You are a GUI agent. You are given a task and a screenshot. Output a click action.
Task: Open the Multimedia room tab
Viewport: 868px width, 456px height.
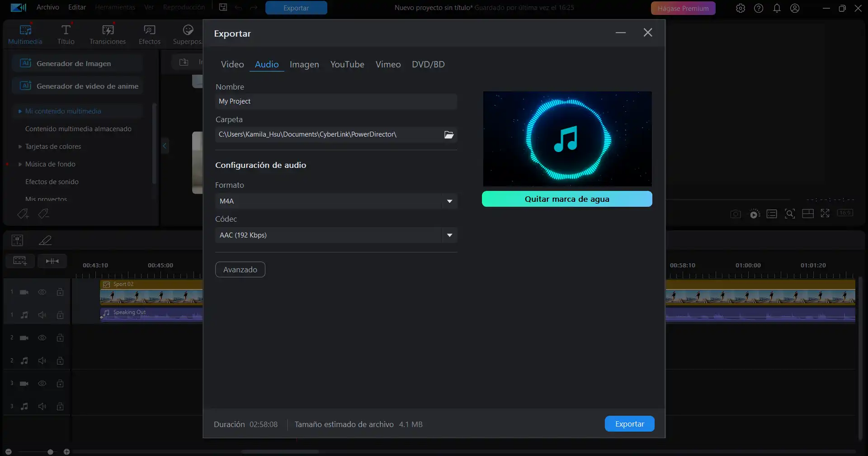(25, 34)
